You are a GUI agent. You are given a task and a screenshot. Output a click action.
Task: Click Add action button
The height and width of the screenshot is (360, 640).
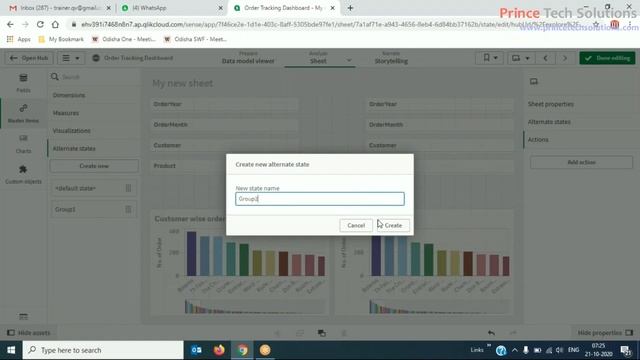click(581, 162)
